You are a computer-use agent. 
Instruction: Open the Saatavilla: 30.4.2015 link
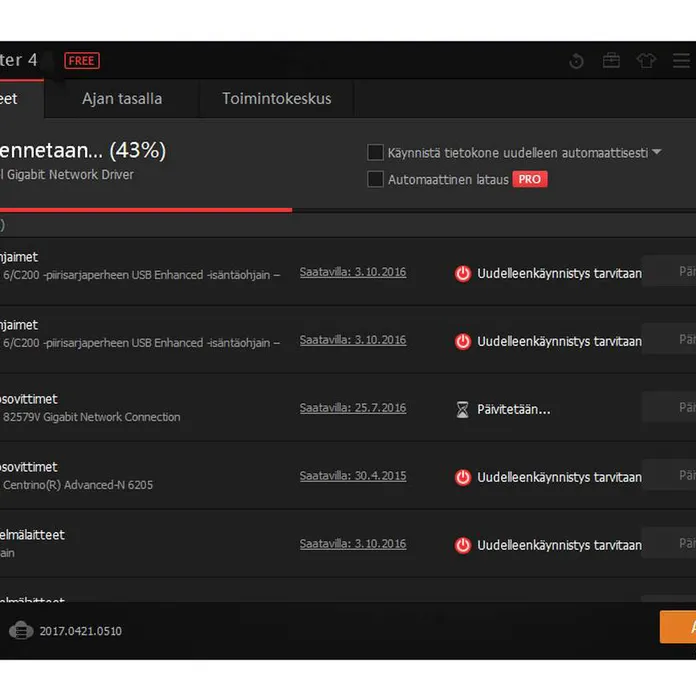[353, 476]
